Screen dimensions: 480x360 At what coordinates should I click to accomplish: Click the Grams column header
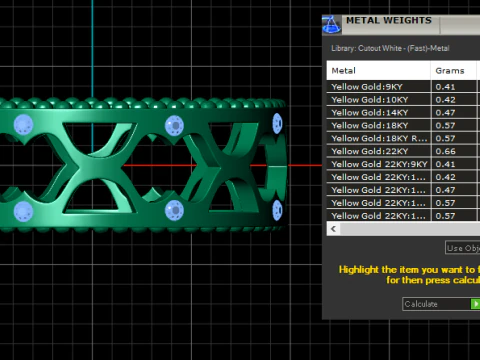pyautogui.click(x=454, y=71)
